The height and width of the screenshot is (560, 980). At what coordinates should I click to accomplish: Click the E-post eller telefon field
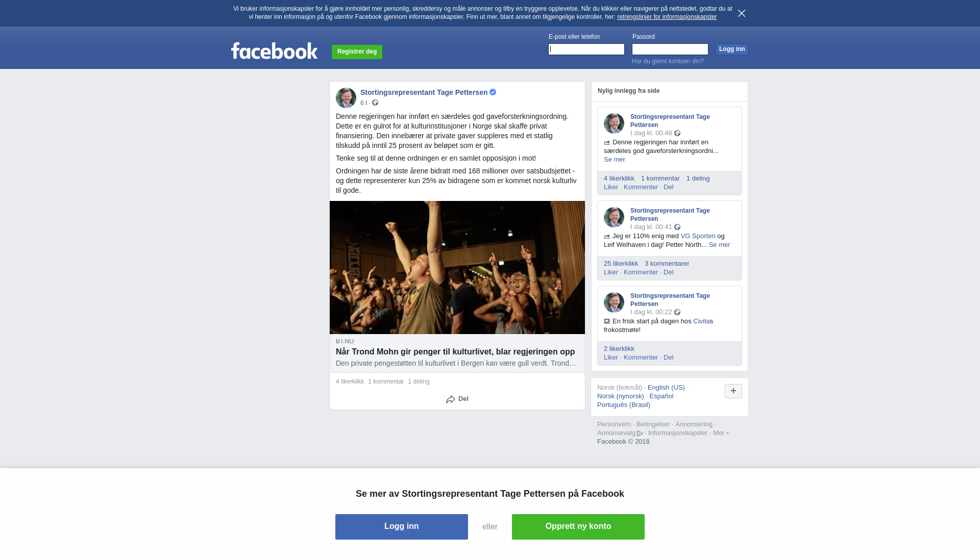pyautogui.click(x=586, y=49)
